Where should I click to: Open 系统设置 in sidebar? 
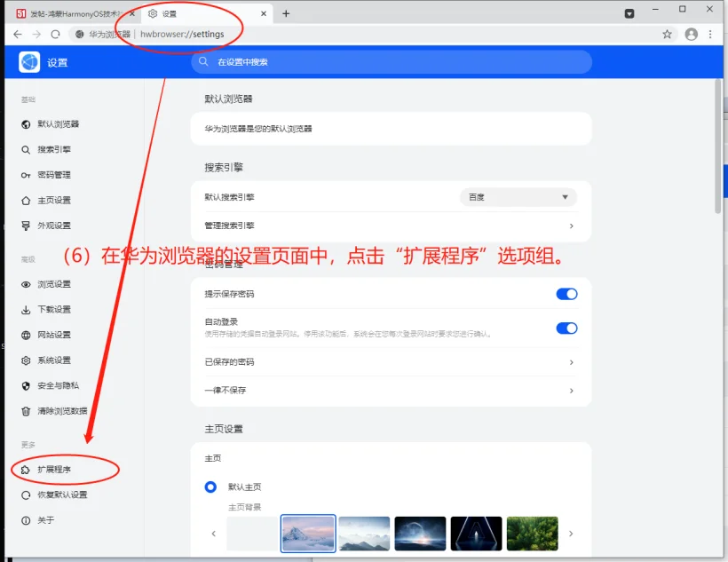click(x=46, y=360)
